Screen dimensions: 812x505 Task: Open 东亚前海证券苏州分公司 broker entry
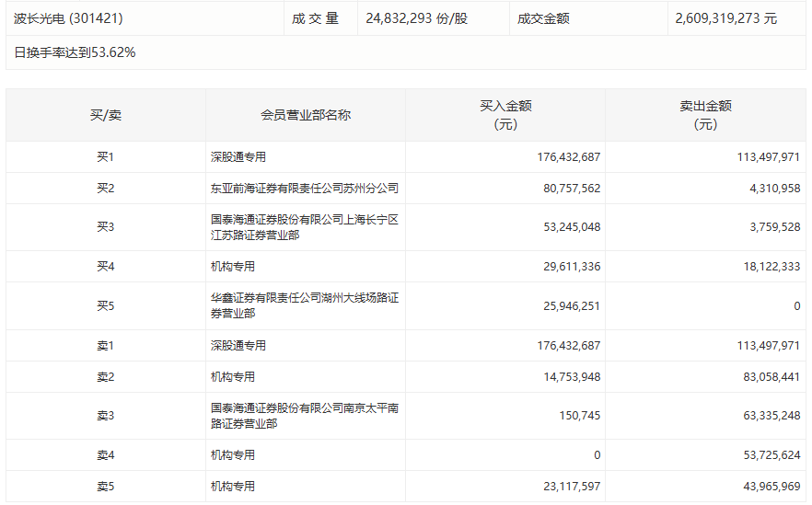(304, 189)
